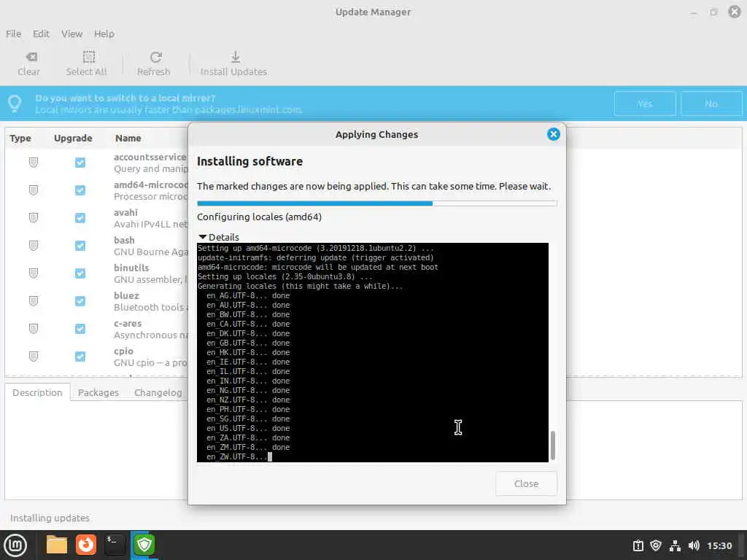Click the shield type icon for amd64-microcode
This screenshot has height=560, width=747.
click(34, 190)
